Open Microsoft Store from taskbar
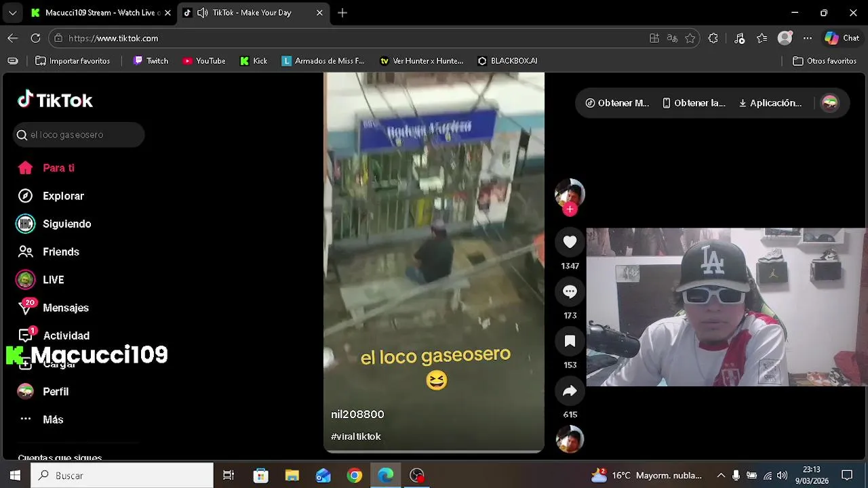The image size is (868, 488). (x=260, y=475)
